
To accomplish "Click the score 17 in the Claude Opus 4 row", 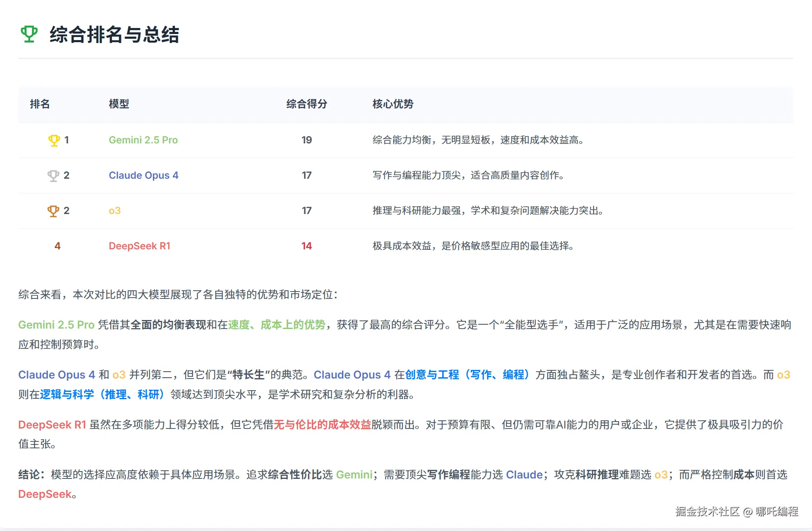I will pos(307,175).
